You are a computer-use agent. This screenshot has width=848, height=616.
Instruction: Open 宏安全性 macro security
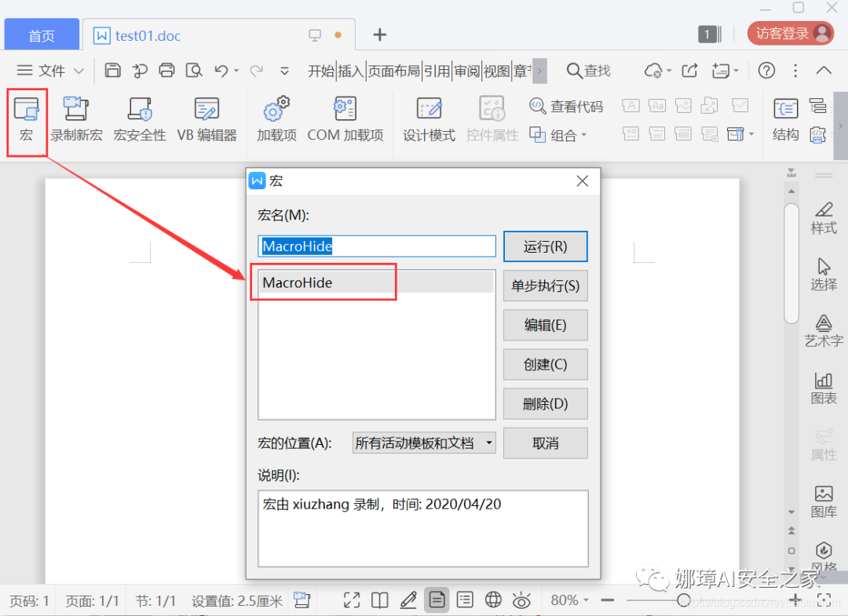[140, 120]
